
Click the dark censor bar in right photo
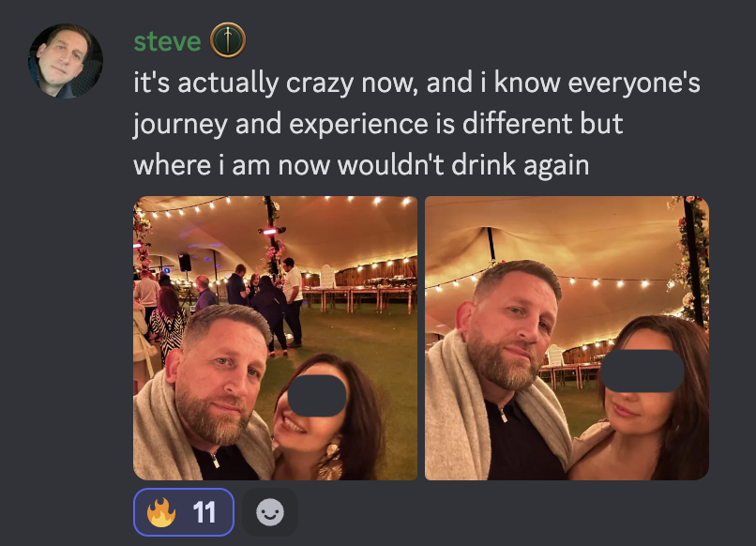coord(643,371)
